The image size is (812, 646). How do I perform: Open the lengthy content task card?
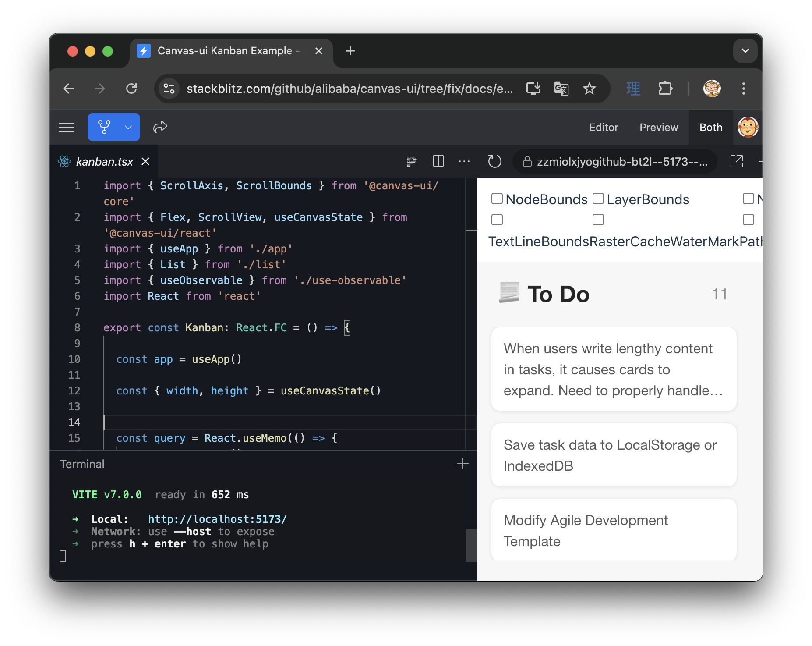614,369
